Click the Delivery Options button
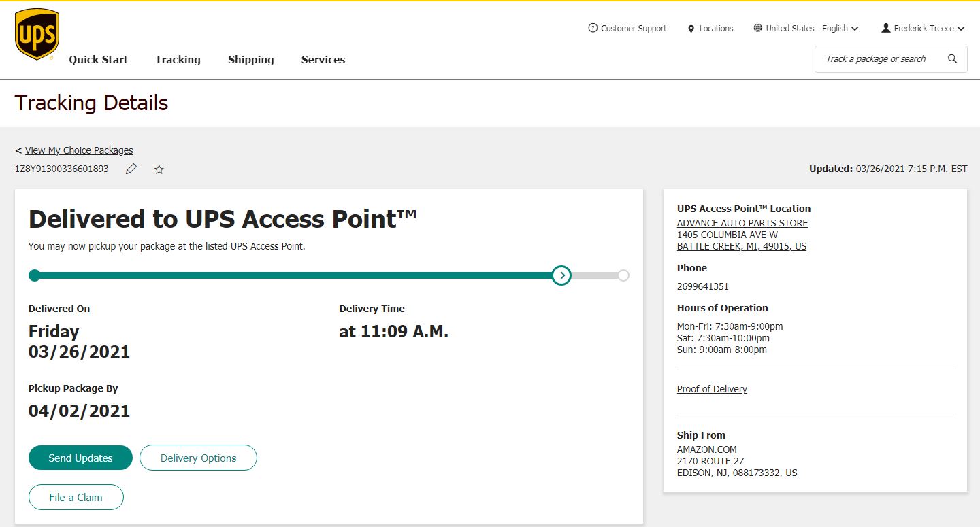Screen dimensions: 980x527 (198, 458)
